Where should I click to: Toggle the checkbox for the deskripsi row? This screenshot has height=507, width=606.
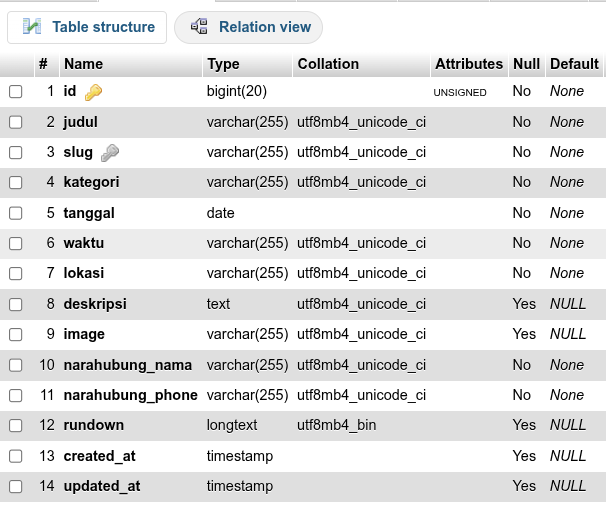pos(15,304)
